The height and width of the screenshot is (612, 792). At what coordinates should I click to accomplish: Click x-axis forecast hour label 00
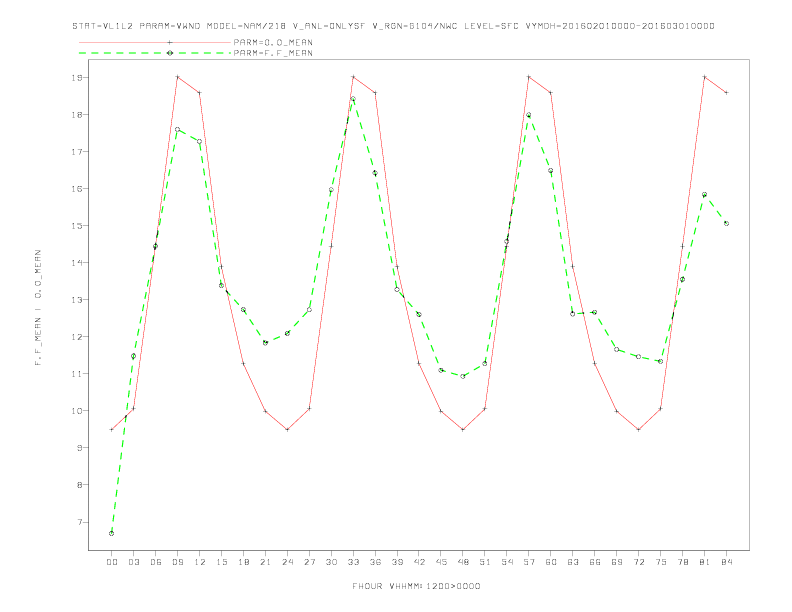(112, 562)
